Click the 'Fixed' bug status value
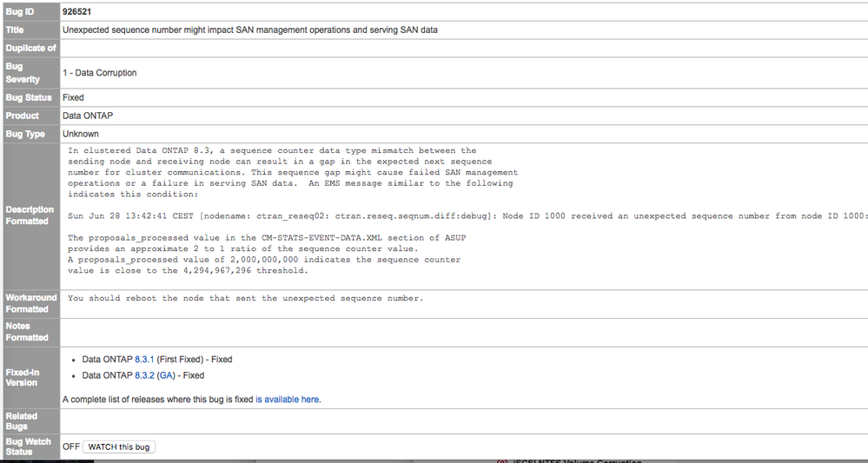 73,98
